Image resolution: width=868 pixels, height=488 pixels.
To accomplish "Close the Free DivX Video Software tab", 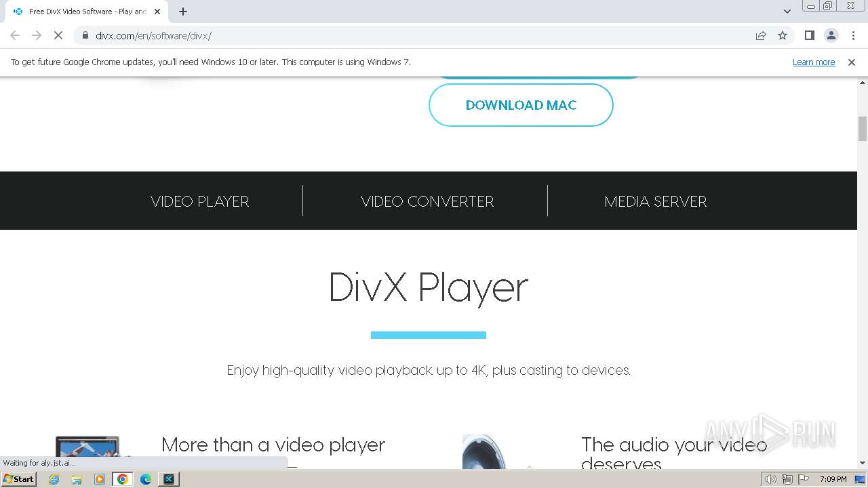I will pyautogui.click(x=157, y=12).
